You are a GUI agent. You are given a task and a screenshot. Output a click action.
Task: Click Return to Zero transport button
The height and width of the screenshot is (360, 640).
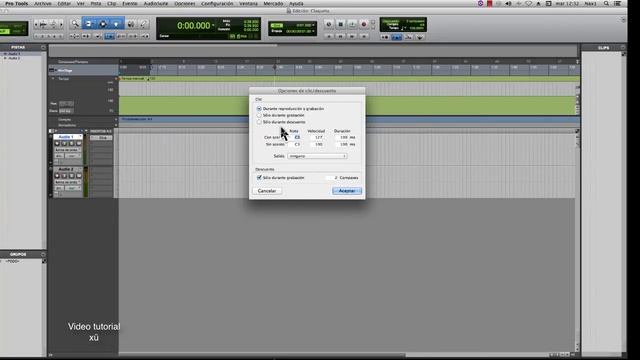[x=329, y=36]
